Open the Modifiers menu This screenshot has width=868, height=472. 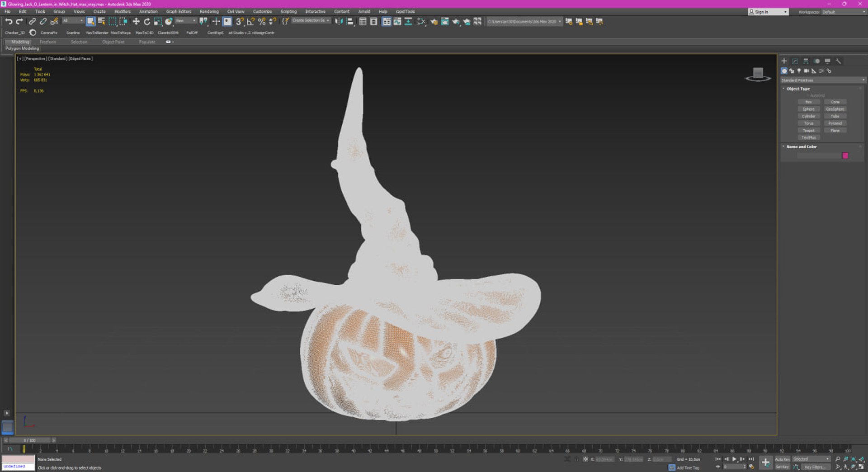click(122, 12)
